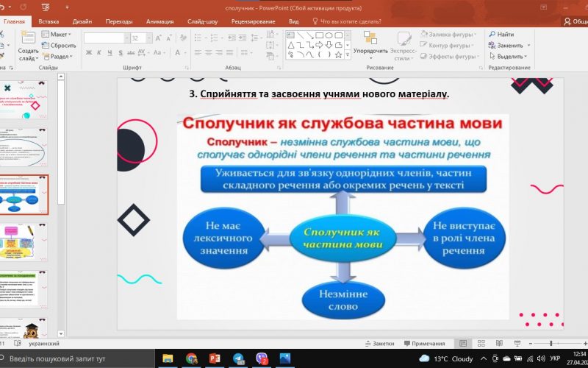Image resolution: width=588 pixels, height=368 pixels.
Task: Toggle the Notes (Заметки) pane
Action: 379,343
